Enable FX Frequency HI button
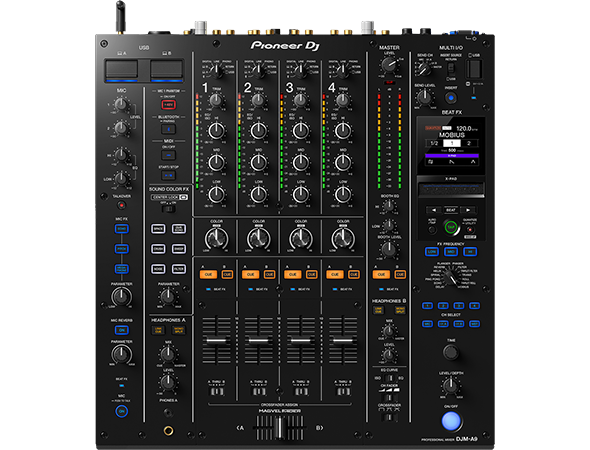This screenshot has width=590, height=450. 470,251
